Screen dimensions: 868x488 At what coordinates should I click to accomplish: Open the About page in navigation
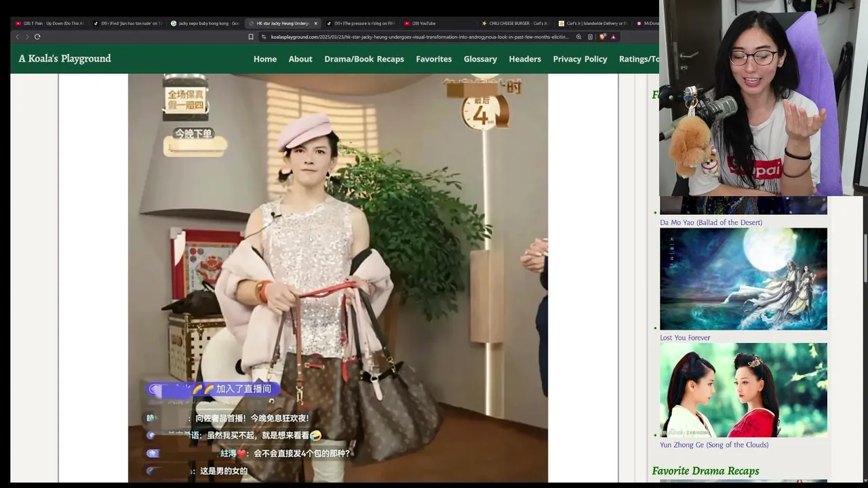pos(300,59)
